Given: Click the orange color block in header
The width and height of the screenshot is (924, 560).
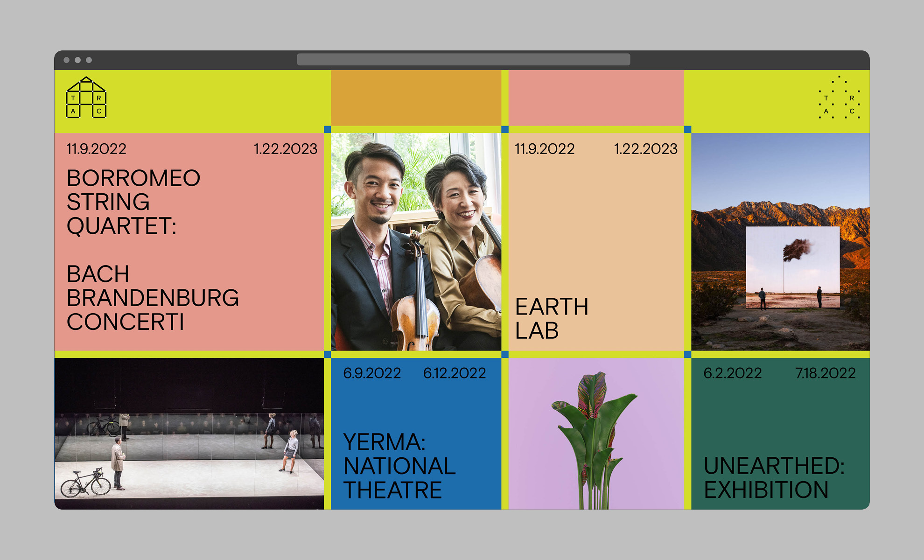Looking at the screenshot, I should [416, 98].
